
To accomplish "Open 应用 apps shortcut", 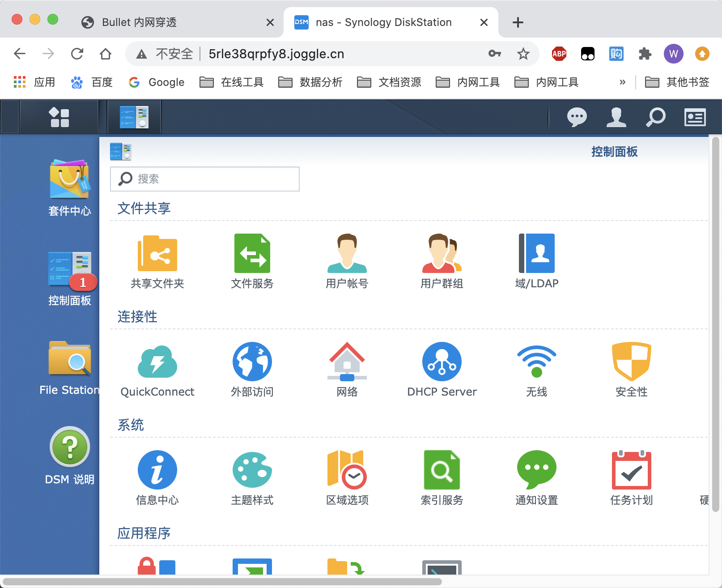I will [x=34, y=82].
